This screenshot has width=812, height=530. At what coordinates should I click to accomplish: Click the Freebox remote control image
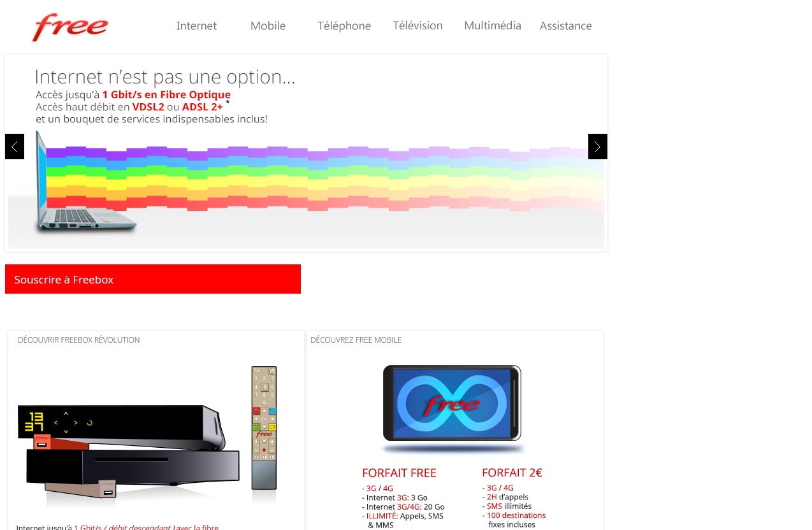(x=264, y=427)
